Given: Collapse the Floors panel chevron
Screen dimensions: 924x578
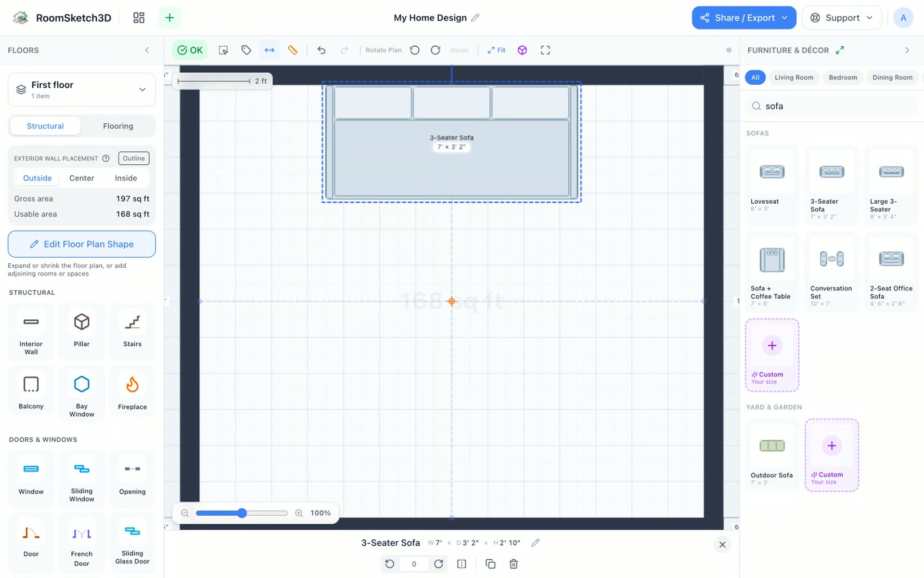Looking at the screenshot, I should click(147, 50).
